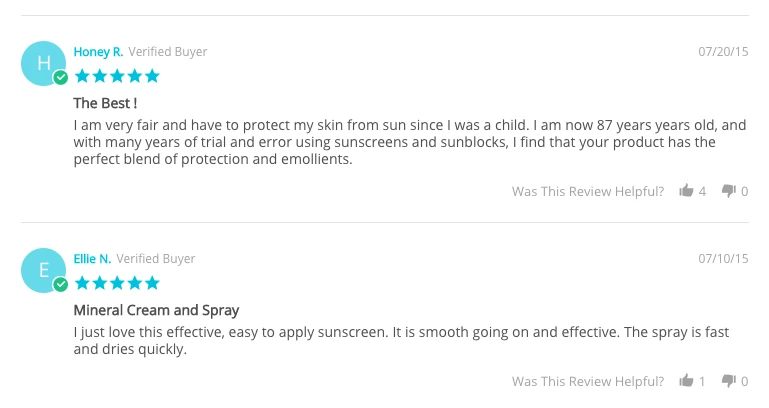Click thumbs up on Honey R.'s review
Screen dimensions: 769x408
click(x=686, y=191)
